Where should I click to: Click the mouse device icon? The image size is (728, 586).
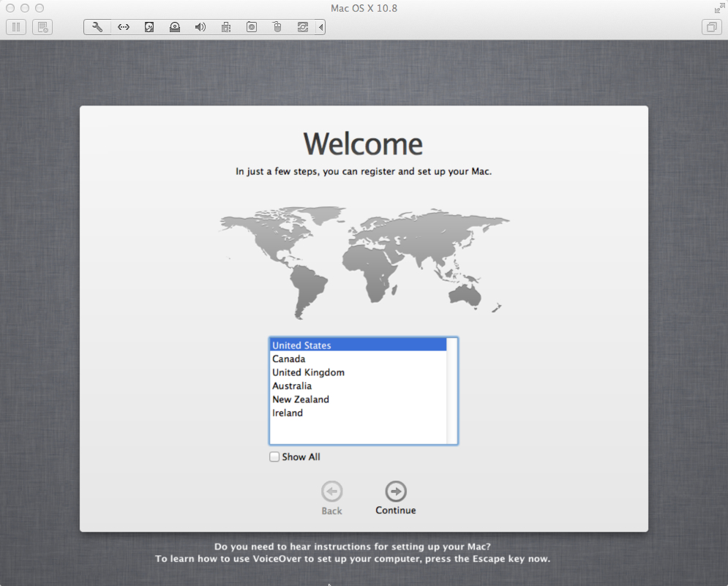pos(277,27)
